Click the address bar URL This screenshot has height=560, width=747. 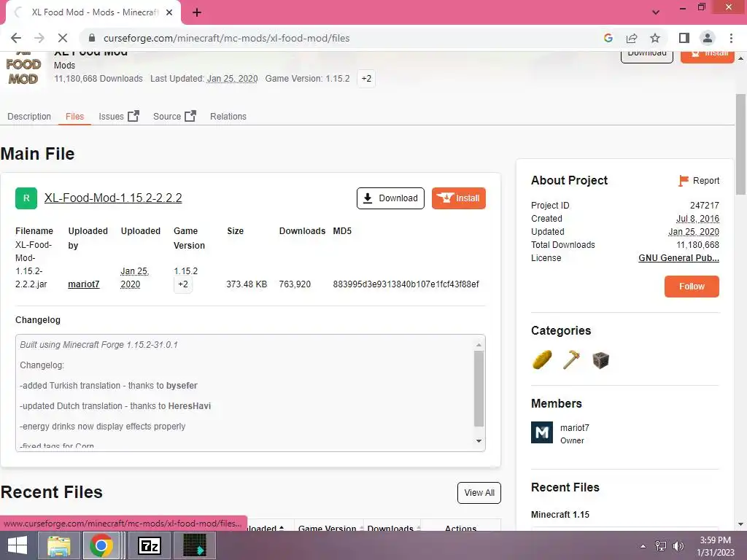click(227, 38)
